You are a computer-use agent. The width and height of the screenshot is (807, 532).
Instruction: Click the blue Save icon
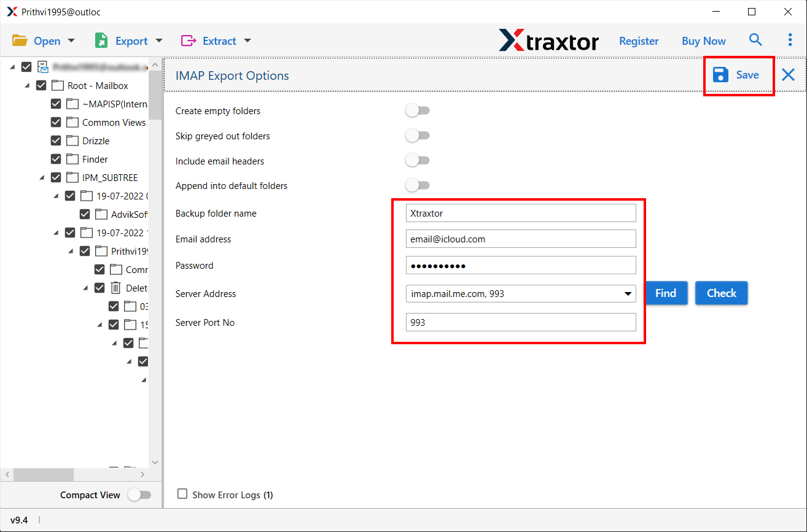[x=720, y=74]
